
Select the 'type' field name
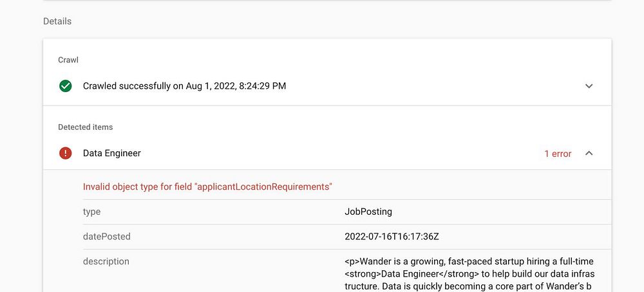[91, 212]
